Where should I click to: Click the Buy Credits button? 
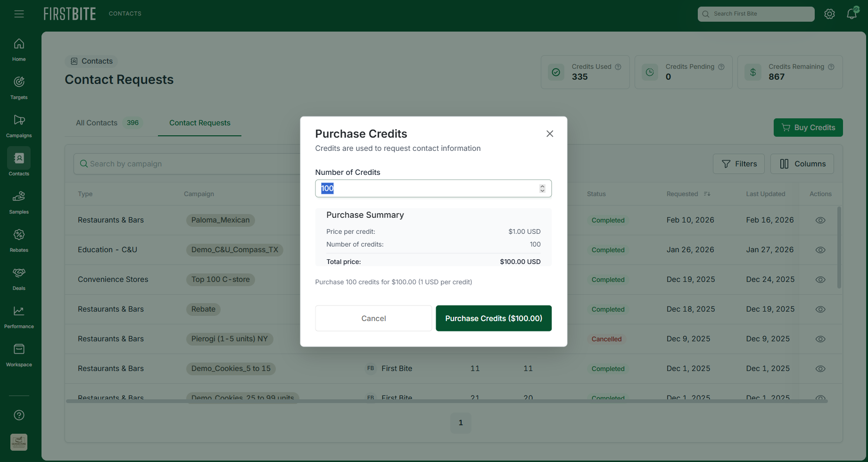[808, 127]
